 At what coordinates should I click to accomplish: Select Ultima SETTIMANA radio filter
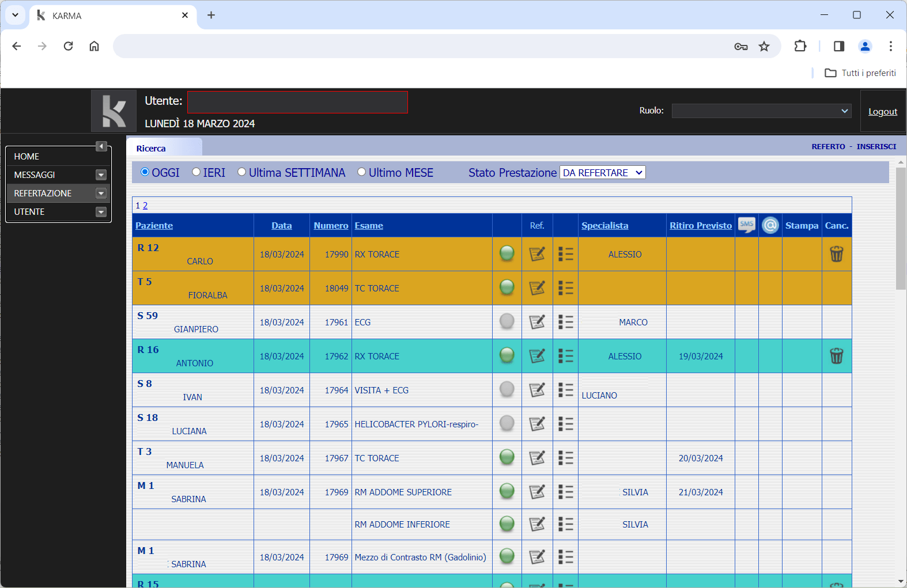(242, 172)
